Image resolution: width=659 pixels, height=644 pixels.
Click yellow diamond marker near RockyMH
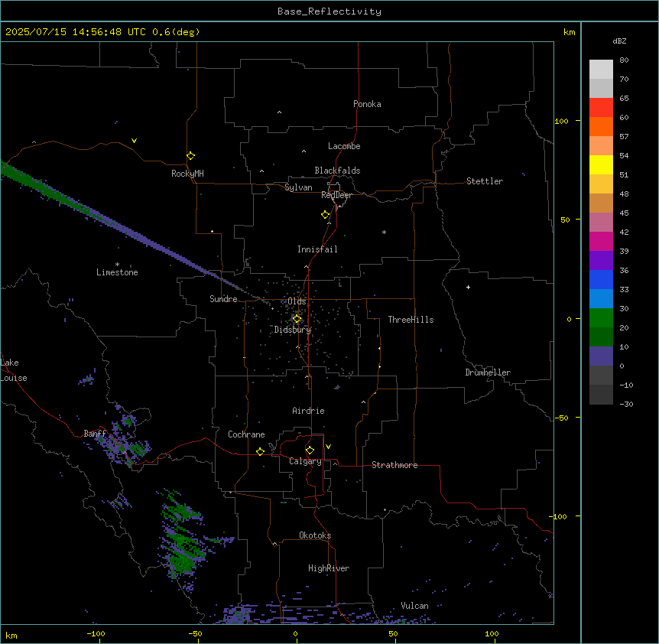pos(190,155)
